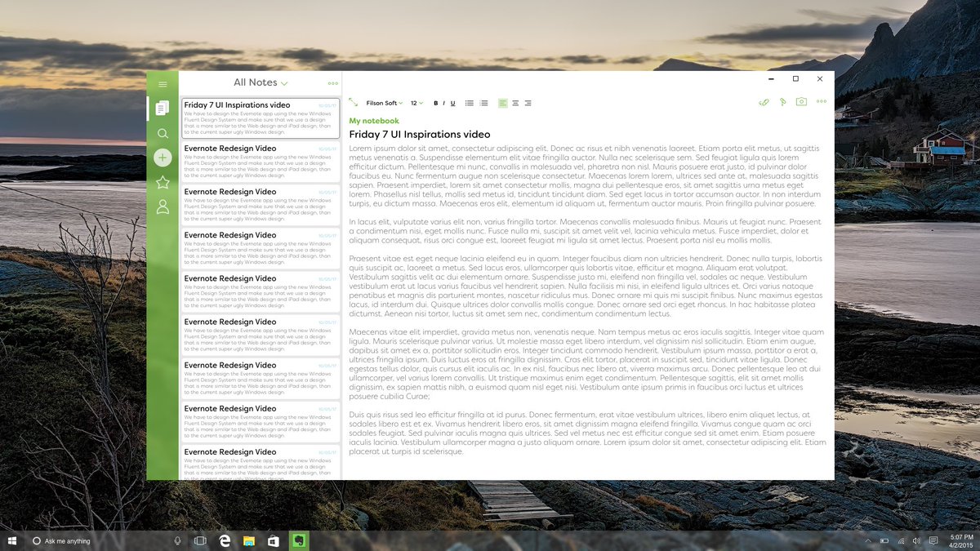Toggle underline formatting
This screenshot has height=551, width=980.
pyautogui.click(x=453, y=104)
